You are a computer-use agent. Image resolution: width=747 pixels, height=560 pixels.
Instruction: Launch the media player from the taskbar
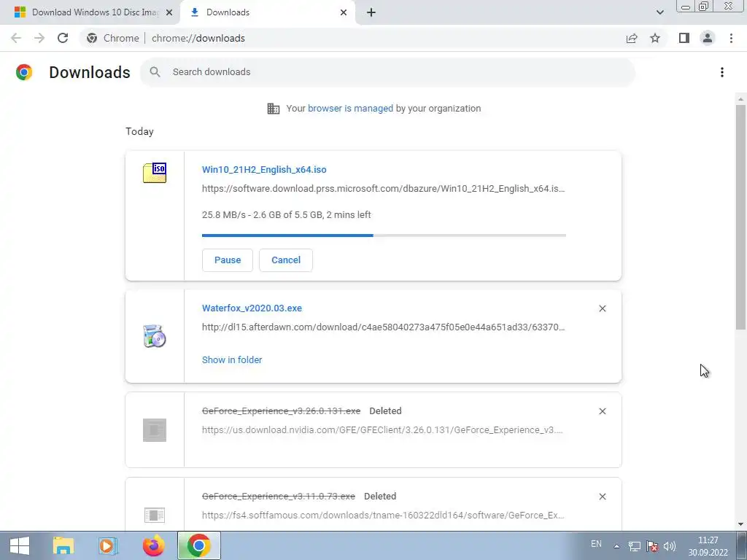click(x=108, y=545)
